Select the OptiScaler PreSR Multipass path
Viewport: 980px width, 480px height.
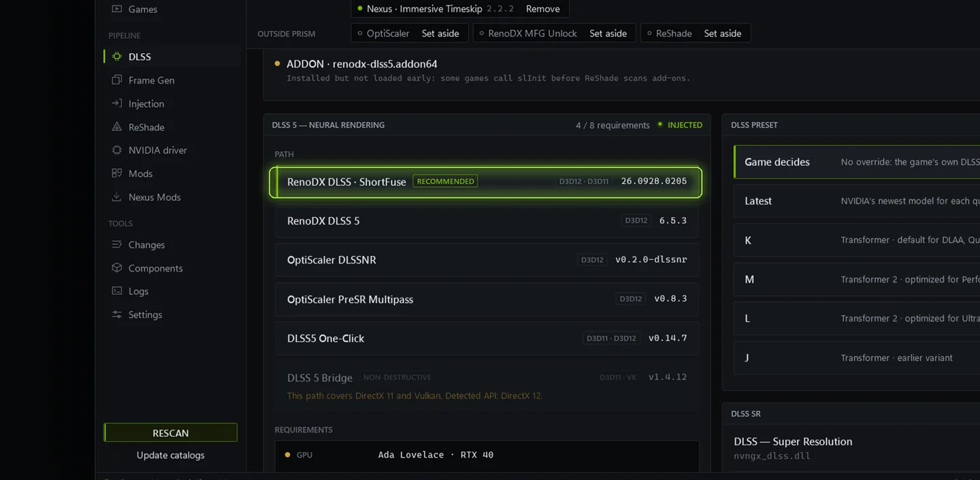click(487, 299)
